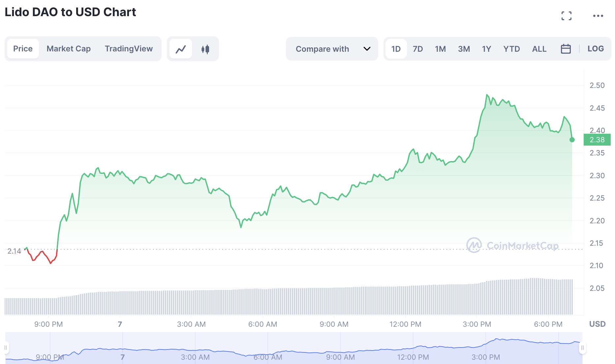Select the 1D time range
Image resolution: width=615 pixels, height=364 pixels.
click(x=396, y=49)
